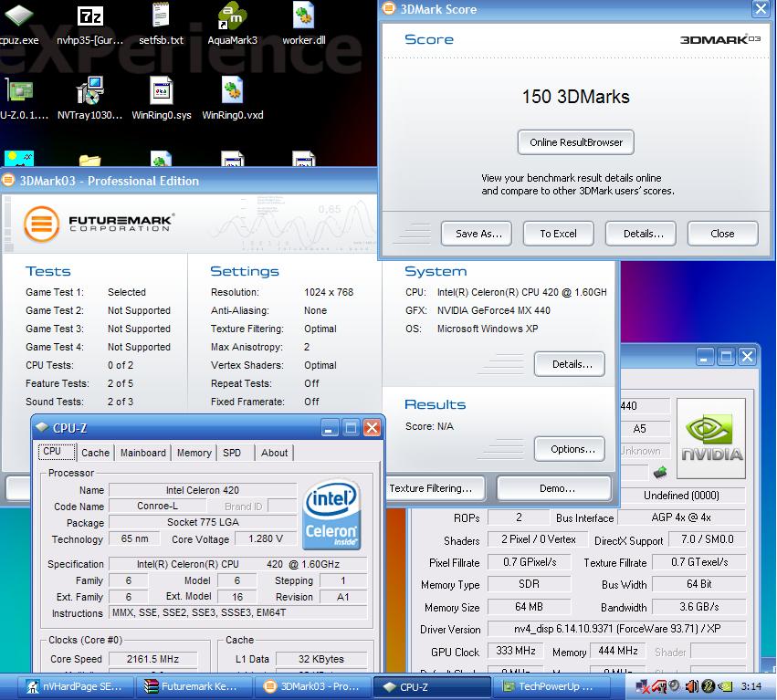Click the NVIDIA tray icon

(725, 686)
